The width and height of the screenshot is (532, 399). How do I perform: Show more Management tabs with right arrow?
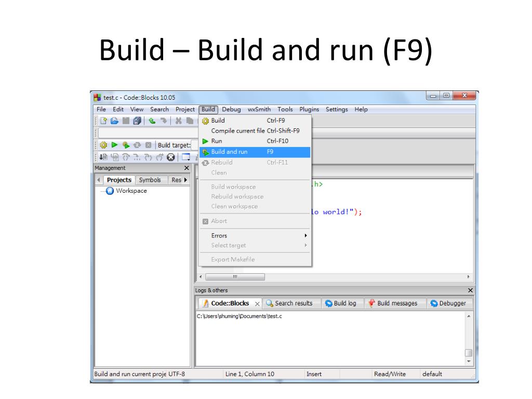[x=185, y=180]
